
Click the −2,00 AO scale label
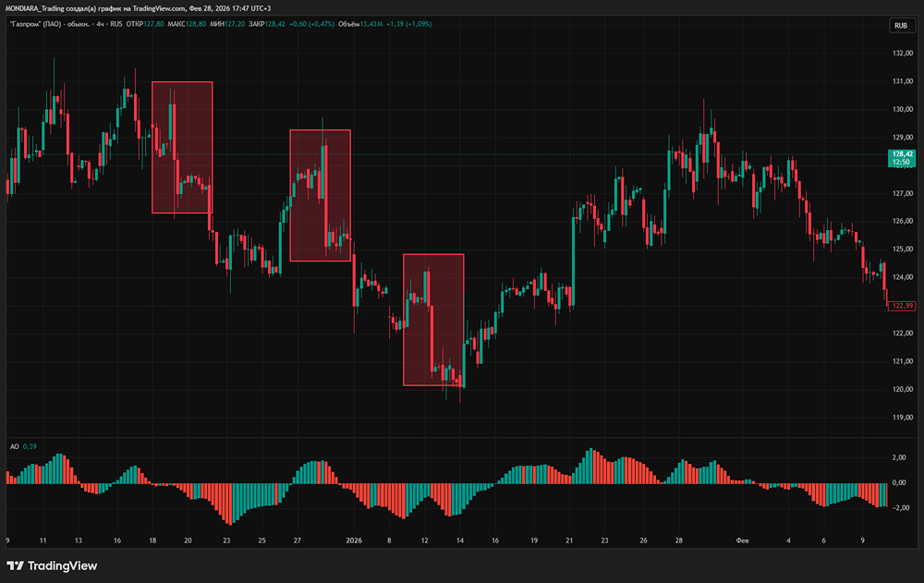point(902,507)
